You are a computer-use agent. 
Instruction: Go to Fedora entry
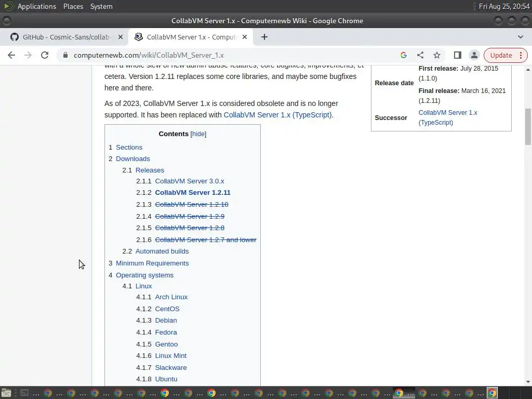point(166,332)
